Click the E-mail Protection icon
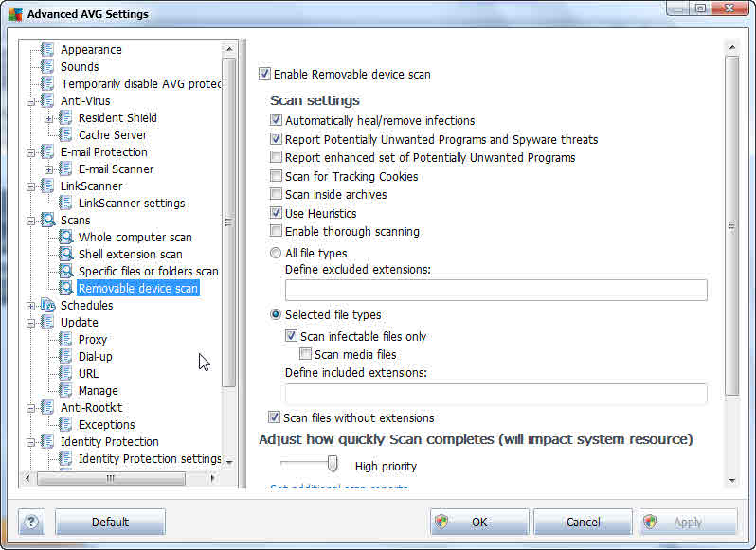This screenshot has width=756, height=550. point(47,151)
